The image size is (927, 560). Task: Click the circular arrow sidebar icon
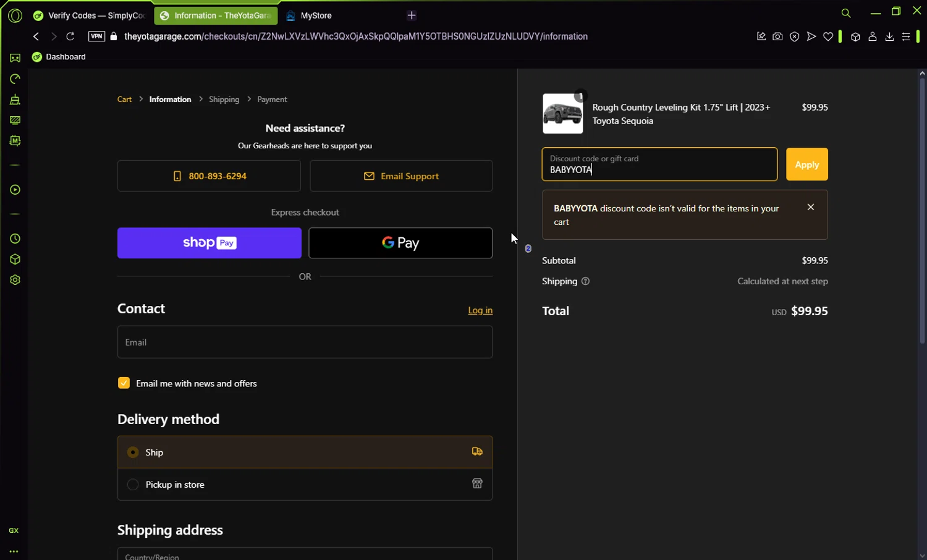tap(15, 79)
